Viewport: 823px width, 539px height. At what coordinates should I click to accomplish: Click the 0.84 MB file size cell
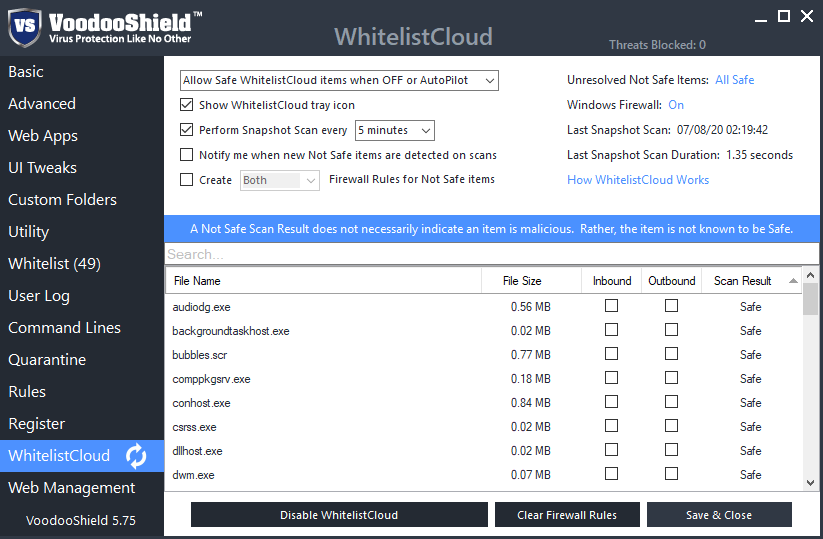pos(531,403)
